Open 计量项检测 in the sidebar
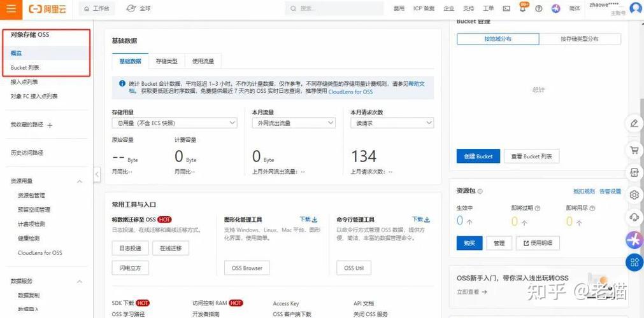Screen dimensions: 644x318 click(x=32, y=224)
